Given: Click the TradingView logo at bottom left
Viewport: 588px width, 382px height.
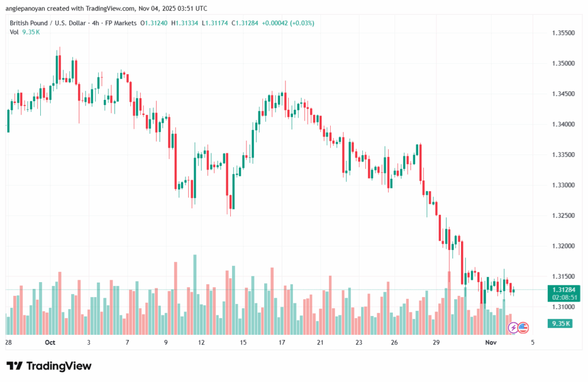Looking at the screenshot, I should coord(49,366).
